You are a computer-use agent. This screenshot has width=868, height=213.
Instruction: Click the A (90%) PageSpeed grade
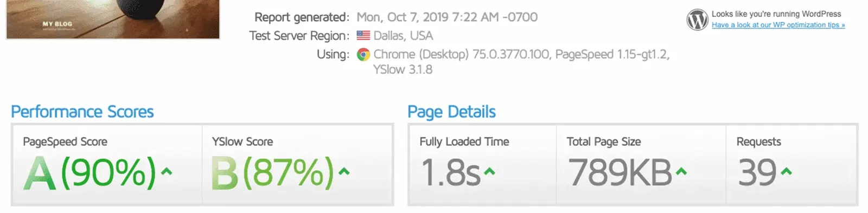coord(90,173)
